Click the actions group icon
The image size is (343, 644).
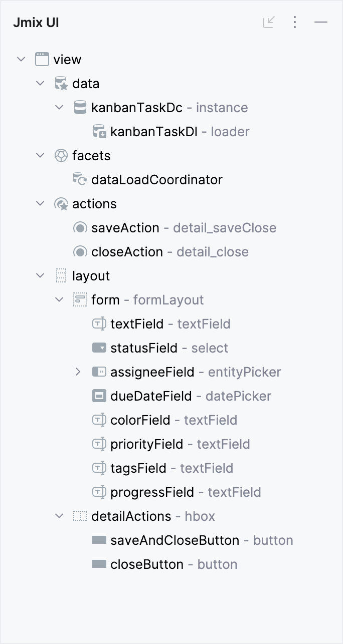61,203
